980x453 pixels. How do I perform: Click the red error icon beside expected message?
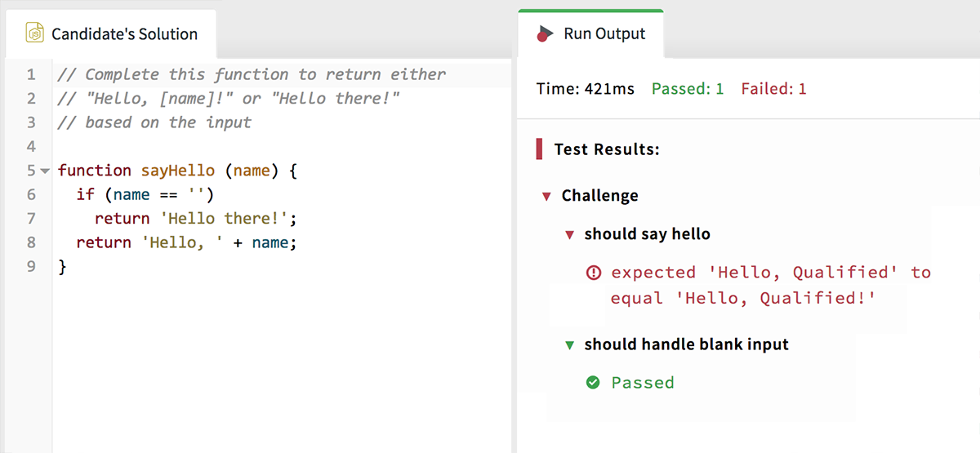coord(594,273)
